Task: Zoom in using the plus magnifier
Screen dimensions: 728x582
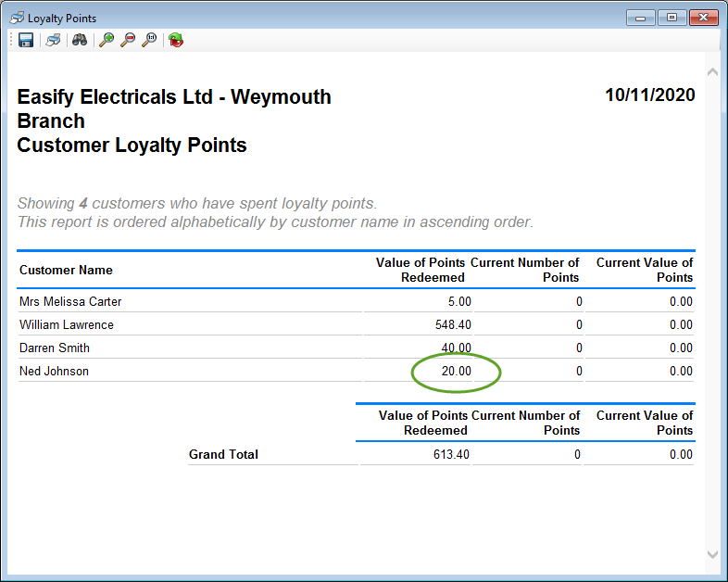Action: [107, 40]
